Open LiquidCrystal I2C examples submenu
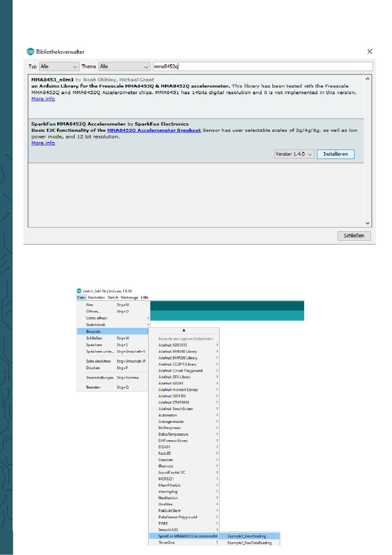Screen dimensions: 392x555 point(184,472)
